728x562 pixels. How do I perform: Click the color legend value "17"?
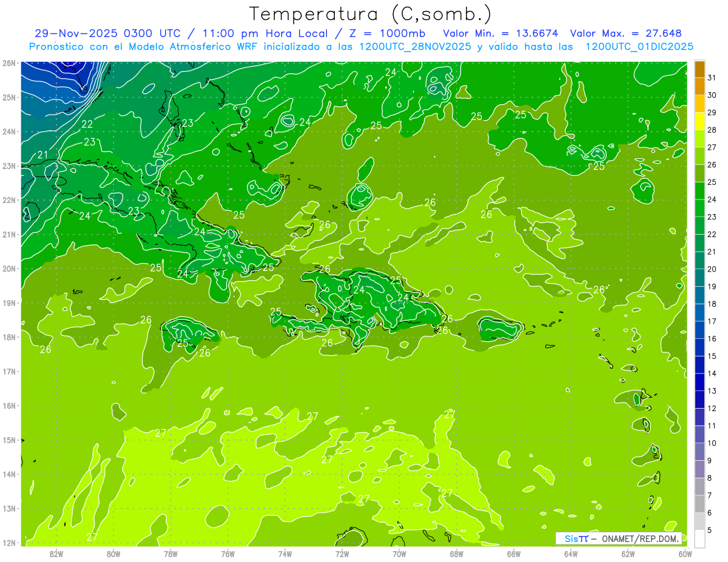[712, 321]
